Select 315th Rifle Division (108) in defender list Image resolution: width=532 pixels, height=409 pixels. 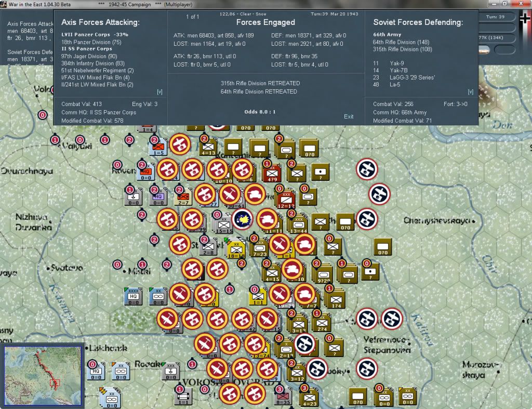403,49
